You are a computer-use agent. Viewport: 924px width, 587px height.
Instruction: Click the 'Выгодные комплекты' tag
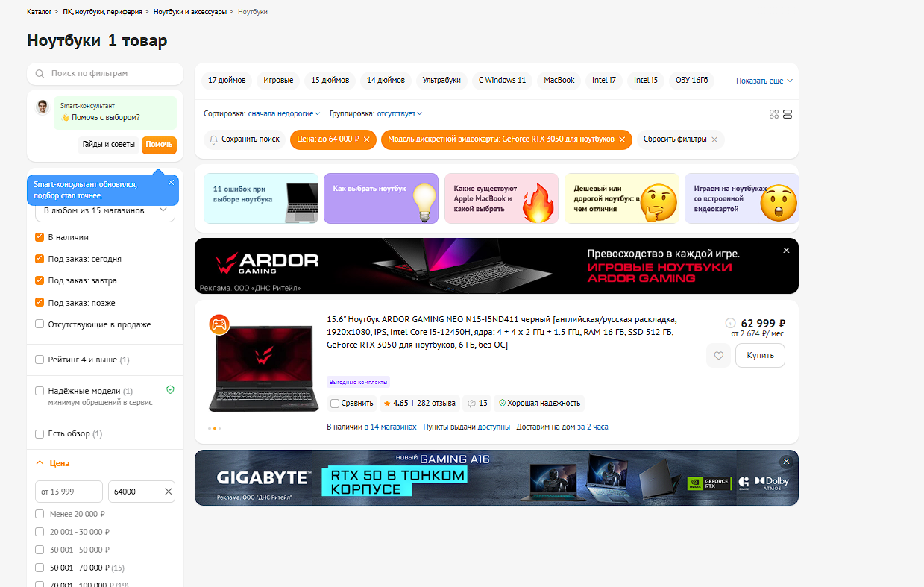(359, 382)
